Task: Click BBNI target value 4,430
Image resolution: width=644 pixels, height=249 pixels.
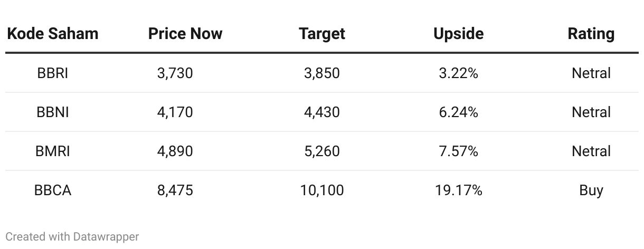Action: (321, 112)
